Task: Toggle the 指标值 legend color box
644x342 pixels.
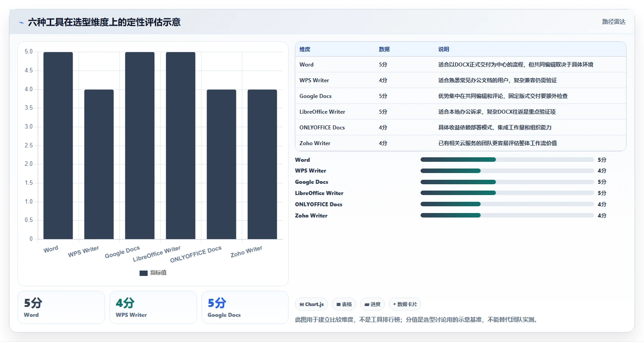Action: (144, 273)
